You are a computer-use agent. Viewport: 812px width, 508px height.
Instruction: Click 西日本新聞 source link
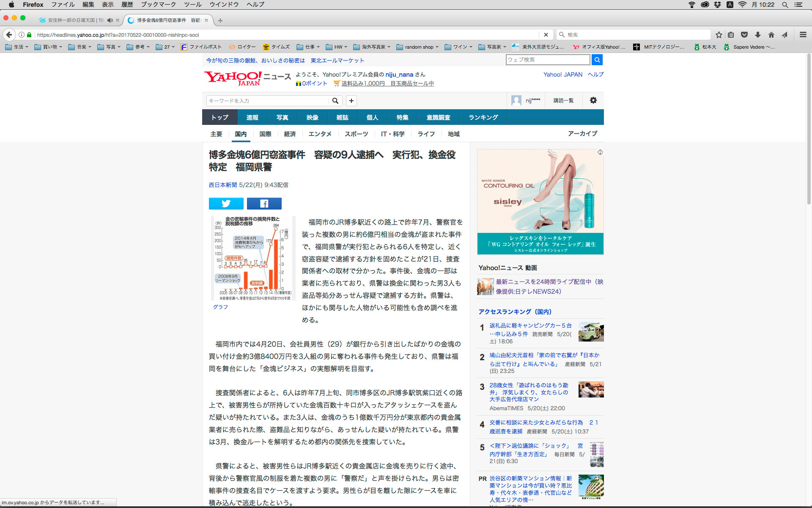coord(223,185)
